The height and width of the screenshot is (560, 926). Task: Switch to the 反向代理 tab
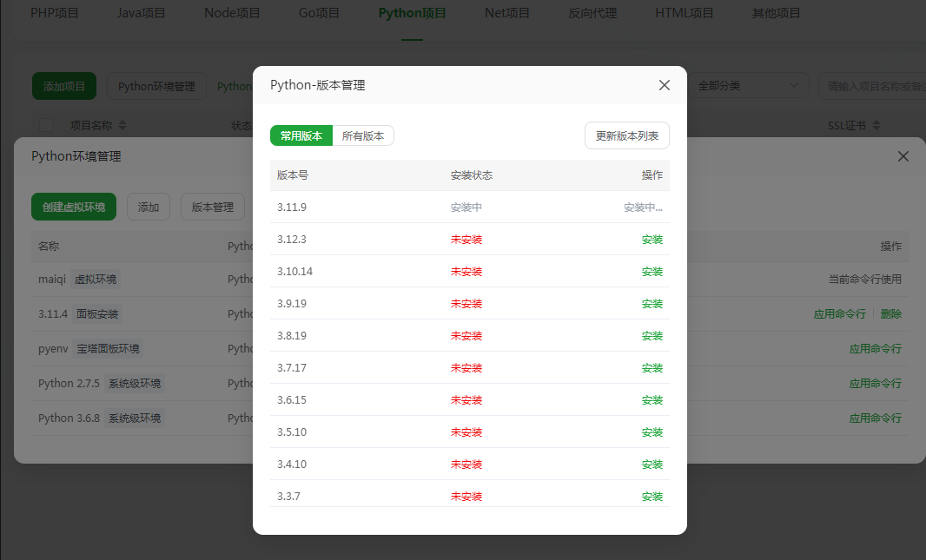point(592,13)
